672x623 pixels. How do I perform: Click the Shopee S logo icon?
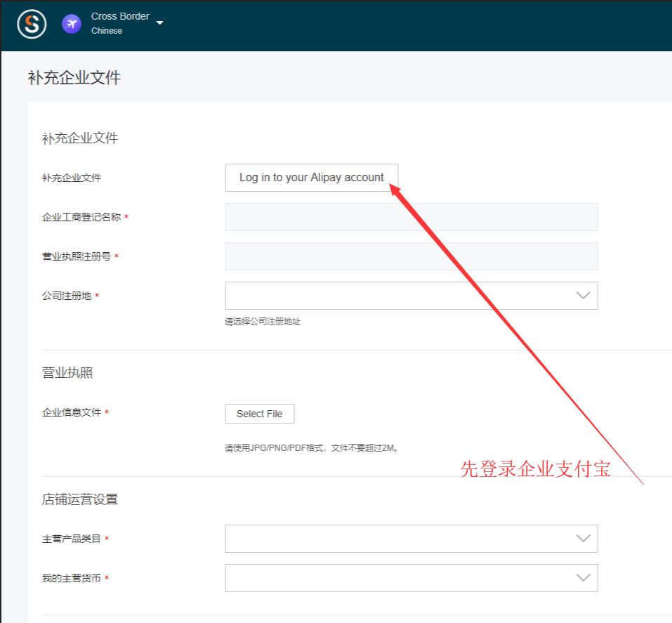click(32, 24)
